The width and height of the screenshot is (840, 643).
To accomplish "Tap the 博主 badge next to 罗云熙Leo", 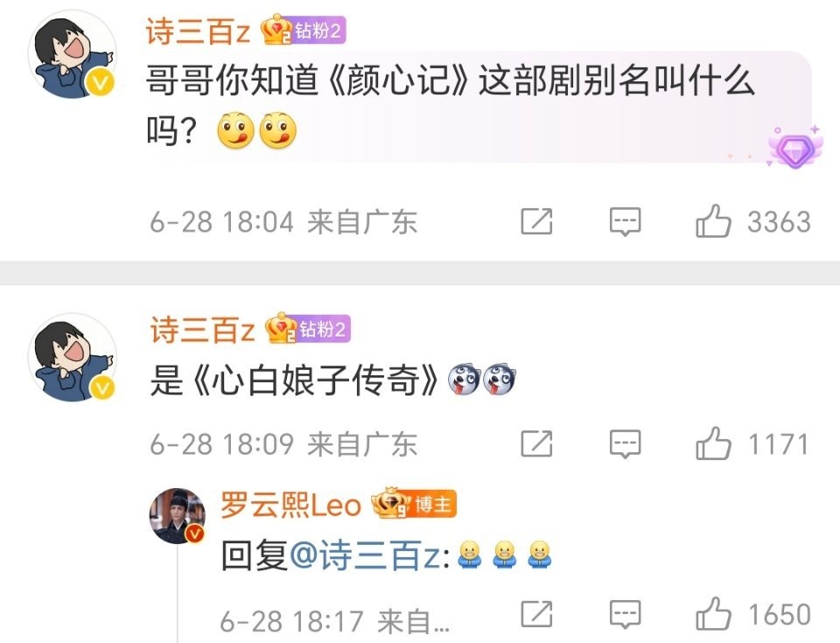I will 414,504.
